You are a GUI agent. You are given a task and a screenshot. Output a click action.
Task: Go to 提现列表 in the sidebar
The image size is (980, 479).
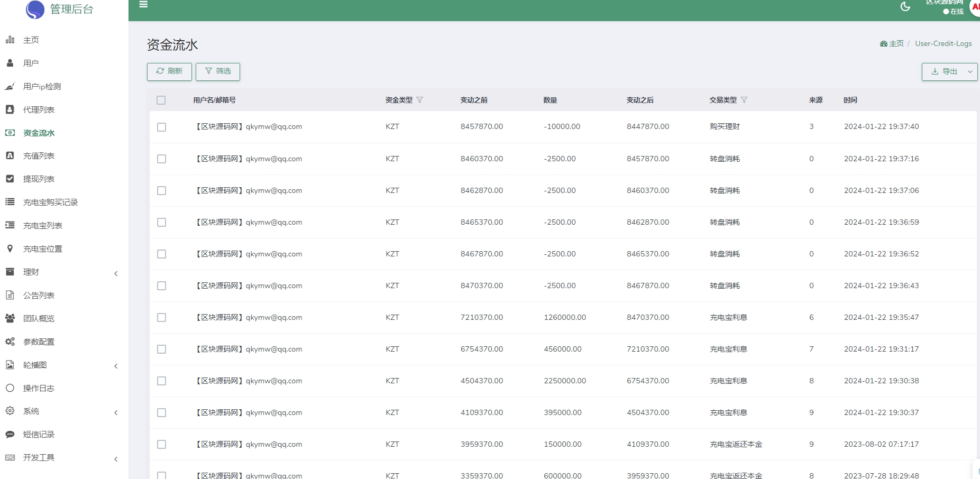(39, 179)
